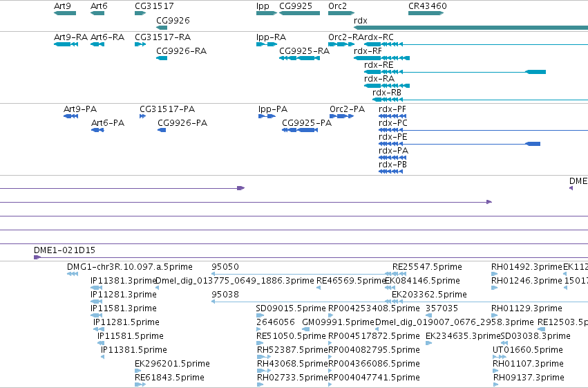Screen dimensions: 588x388
Task: Click the Art6-RA transcript glyph
Action: point(97,44)
